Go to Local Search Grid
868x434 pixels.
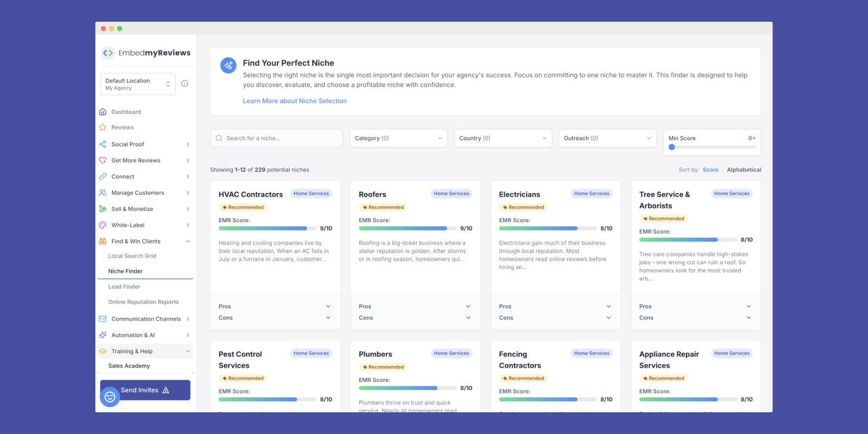132,256
